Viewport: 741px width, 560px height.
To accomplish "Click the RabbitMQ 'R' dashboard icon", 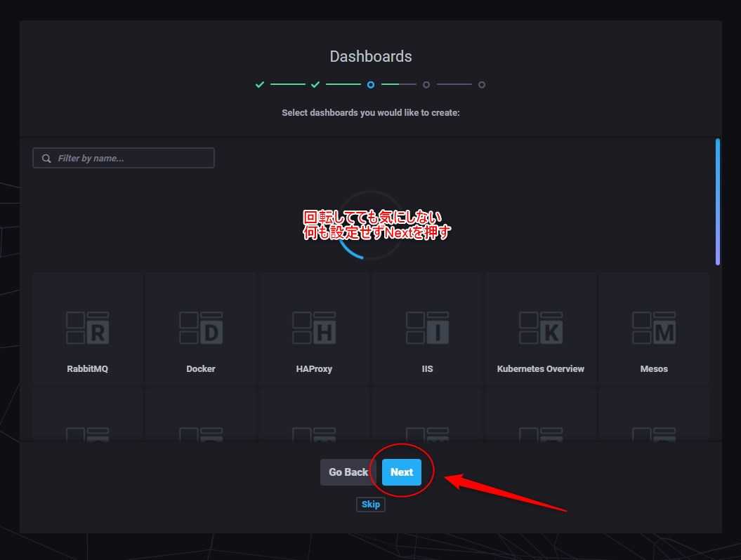I will click(87, 328).
